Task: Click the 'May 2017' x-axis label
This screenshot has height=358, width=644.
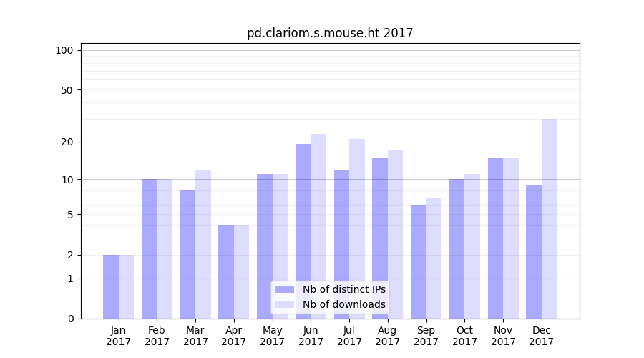Action: (x=272, y=336)
